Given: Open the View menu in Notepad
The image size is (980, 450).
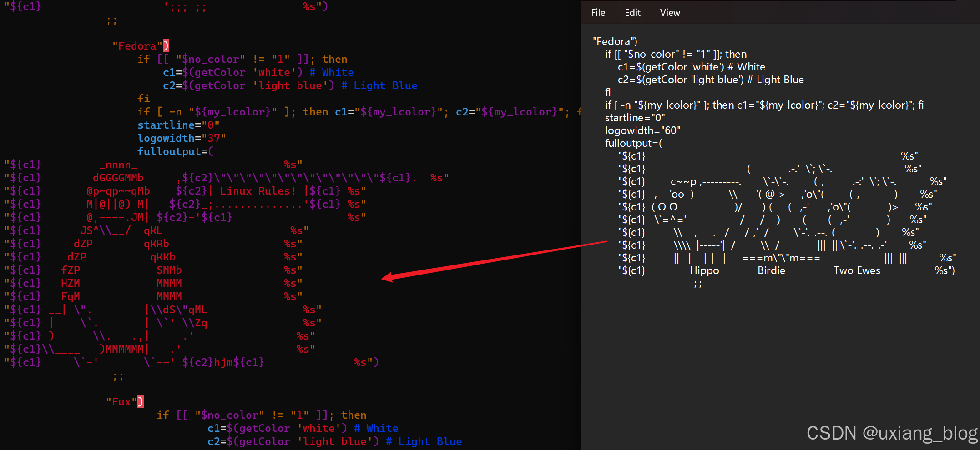Looking at the screenshot, I should click(x=670, y=13).
